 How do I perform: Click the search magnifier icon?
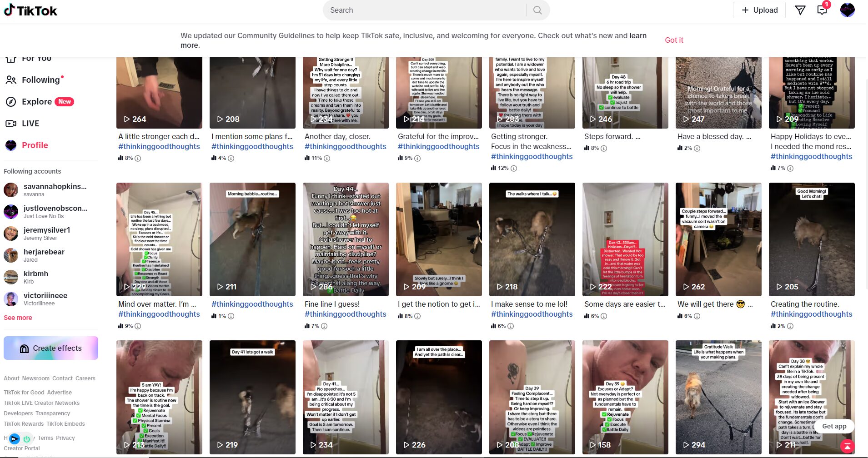point(537,10)
